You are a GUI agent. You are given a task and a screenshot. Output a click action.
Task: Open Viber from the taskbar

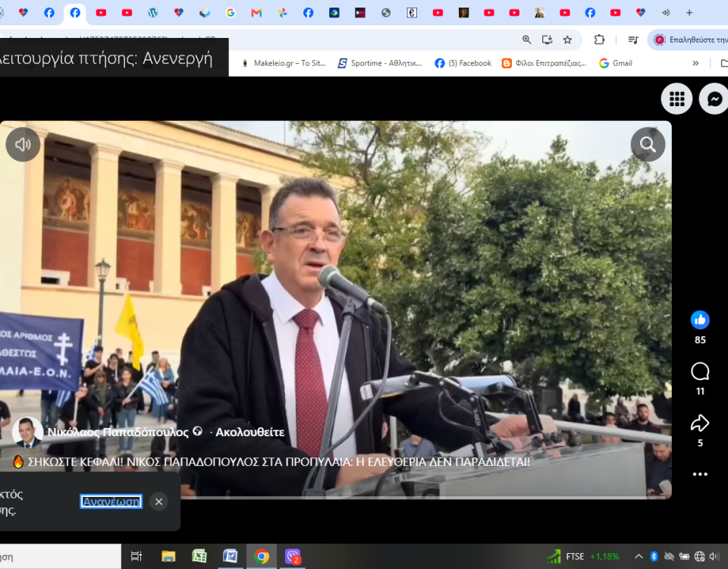[293, 556]
